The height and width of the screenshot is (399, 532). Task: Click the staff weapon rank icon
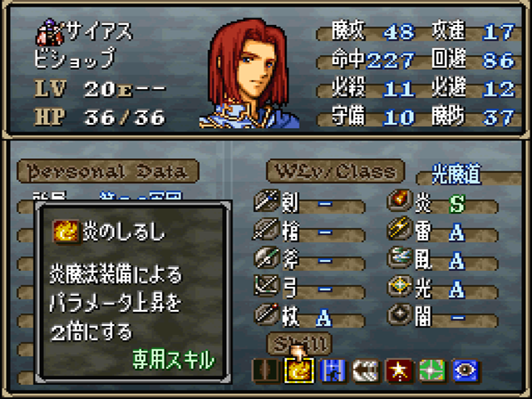coord(267,314)
